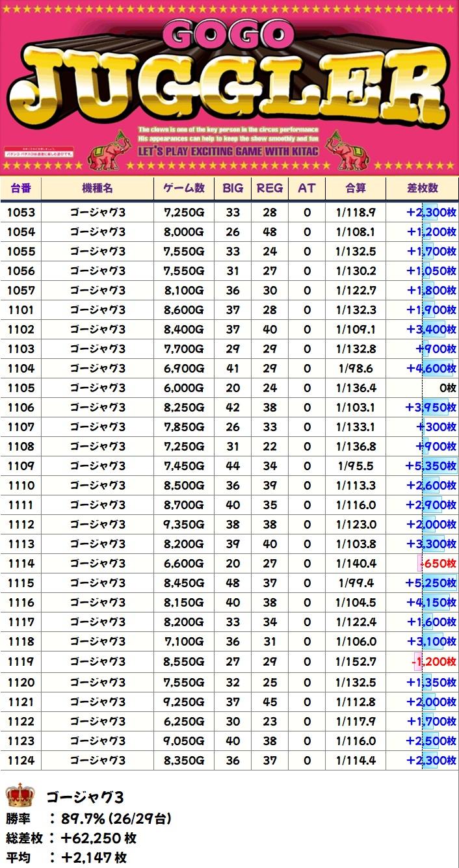Select the 合算 column header
Image resolution: width=459 pixels, height=868 pixels.
(355, 188)
